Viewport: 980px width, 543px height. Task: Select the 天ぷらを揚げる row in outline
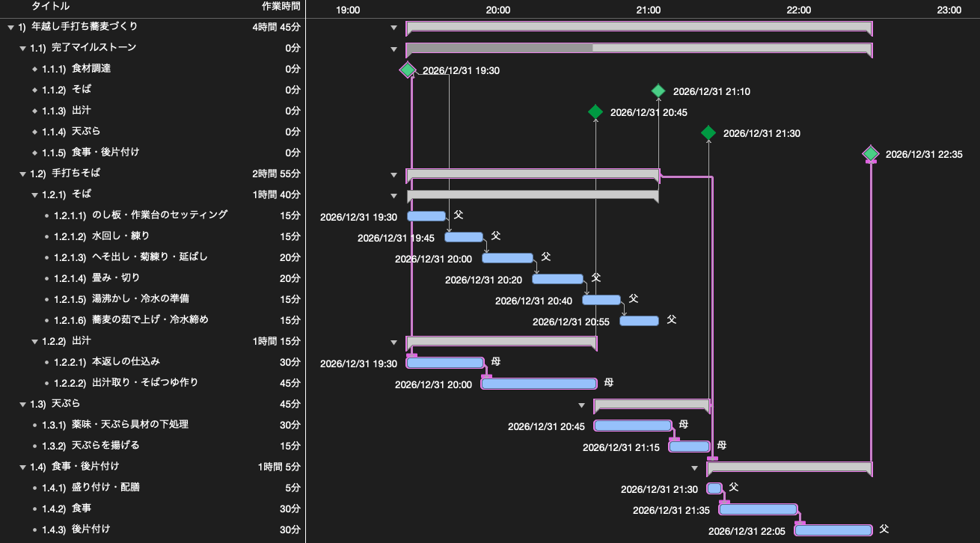[153, 446]
